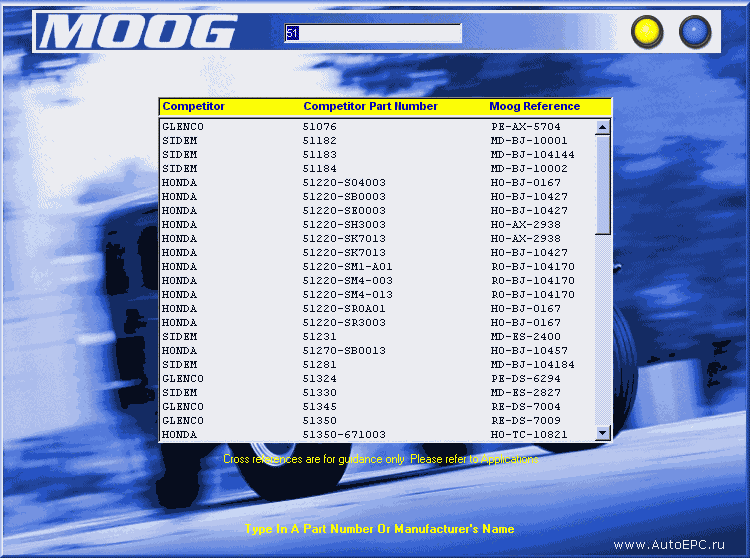Select part number 51324
Screen dimensions: 750x558
click(x=320, y=378)
